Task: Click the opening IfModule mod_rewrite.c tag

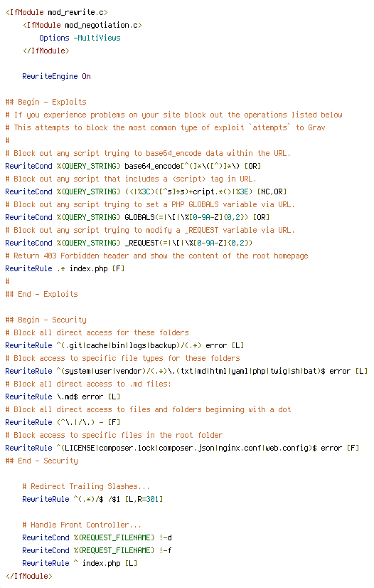Action: point(57,12)
